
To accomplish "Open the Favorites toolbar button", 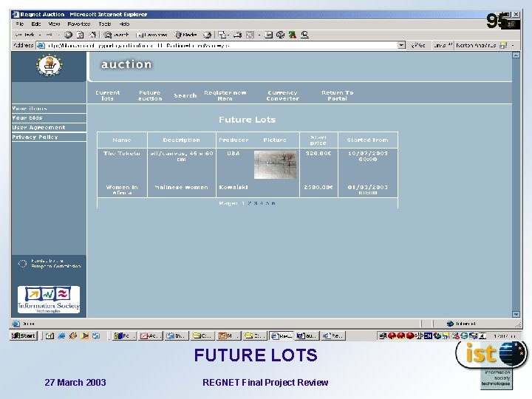I will (151, 35).
